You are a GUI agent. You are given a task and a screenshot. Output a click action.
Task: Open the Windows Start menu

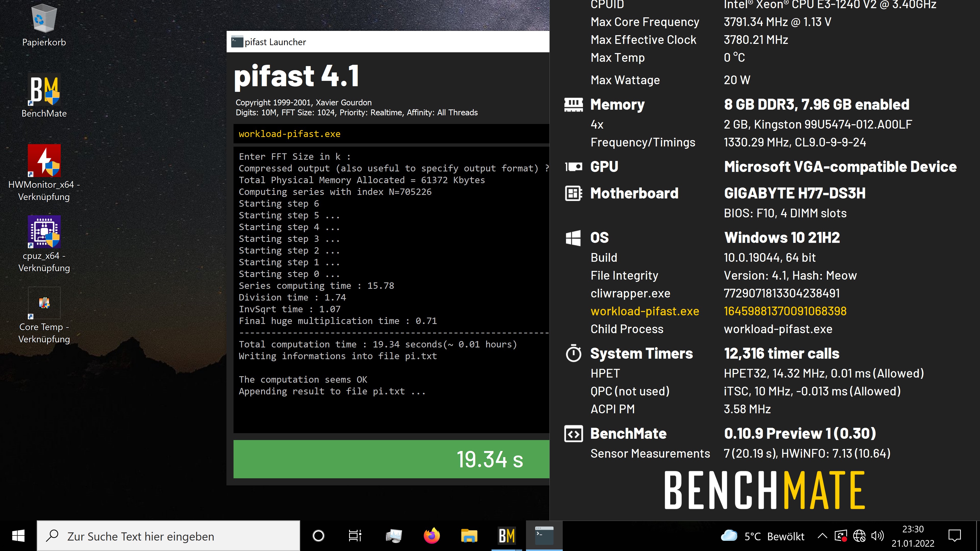click(x=18, y=536)
